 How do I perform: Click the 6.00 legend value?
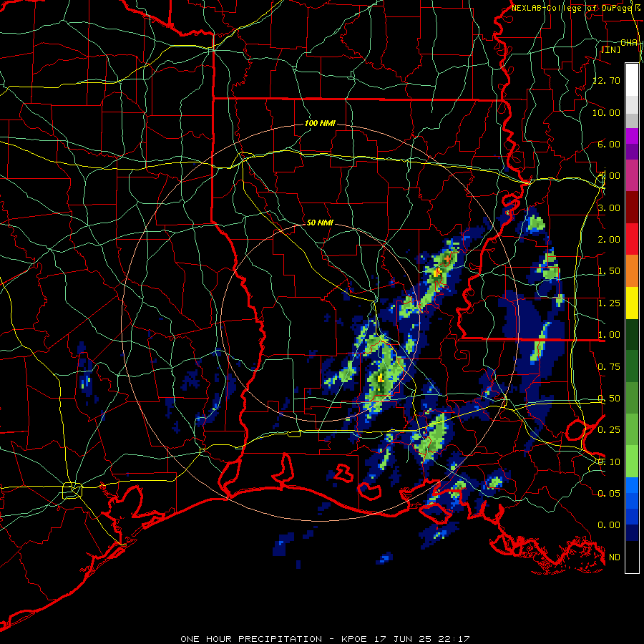click(x=609, y=144)
